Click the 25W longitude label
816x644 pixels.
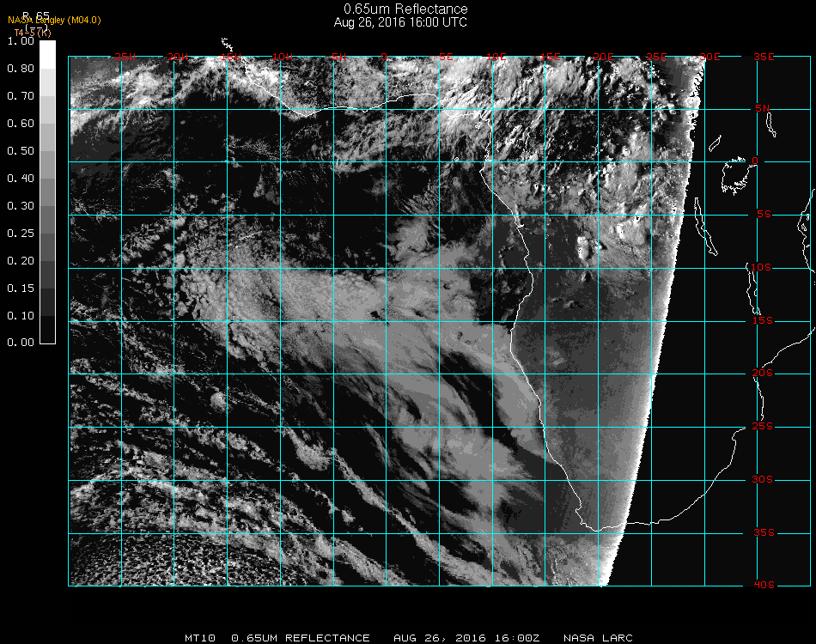coord(125,57)
